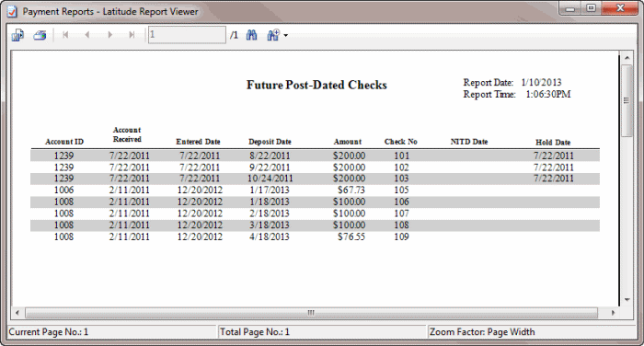Click the Report Time value 1:06:30PM

548,94
